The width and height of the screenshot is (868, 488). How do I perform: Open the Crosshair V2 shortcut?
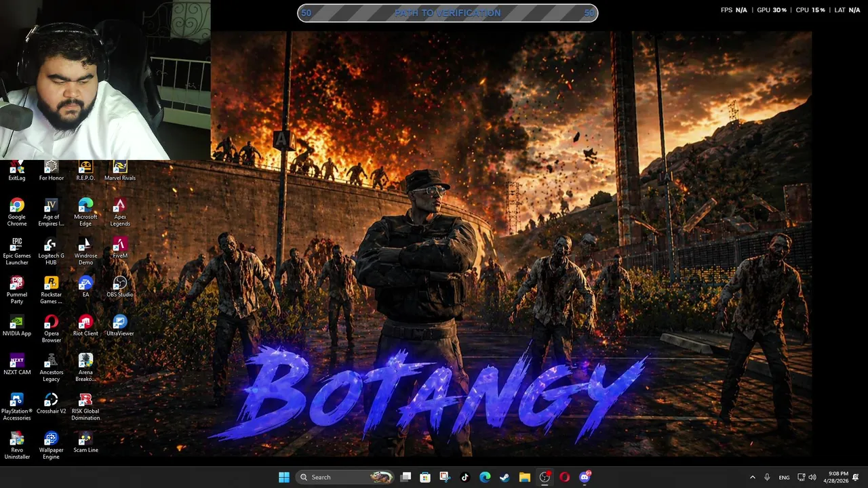[x=52, y=403]
